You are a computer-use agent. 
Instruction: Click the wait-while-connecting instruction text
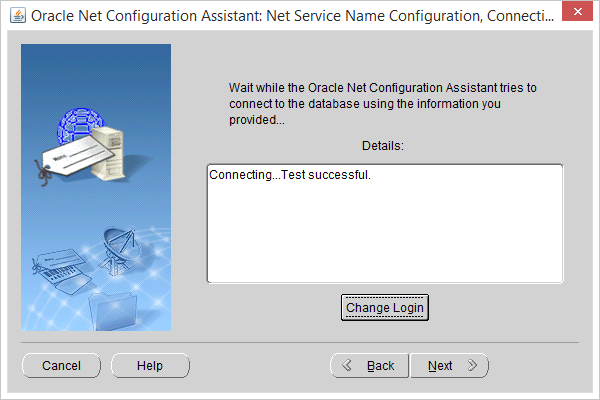[383, 104]
